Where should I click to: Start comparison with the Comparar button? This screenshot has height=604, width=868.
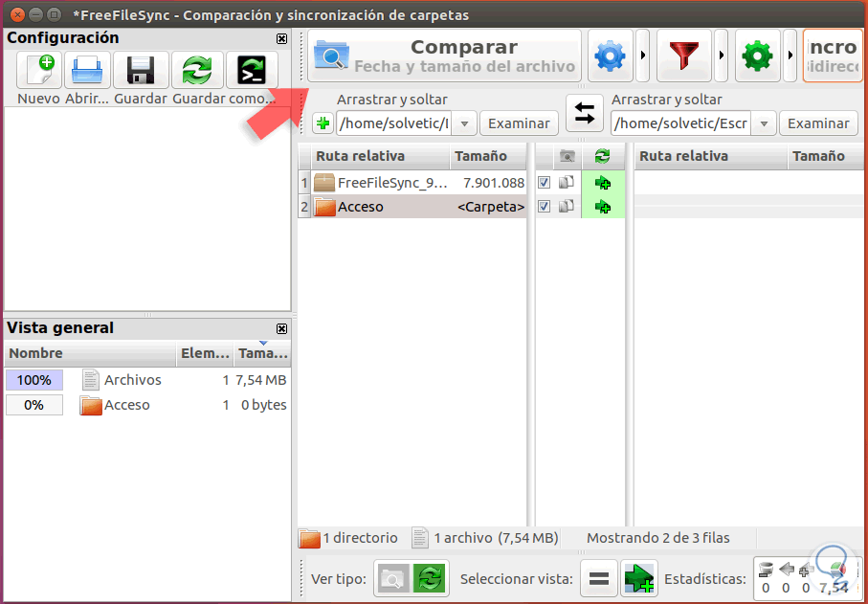click(x=444, y=56)
